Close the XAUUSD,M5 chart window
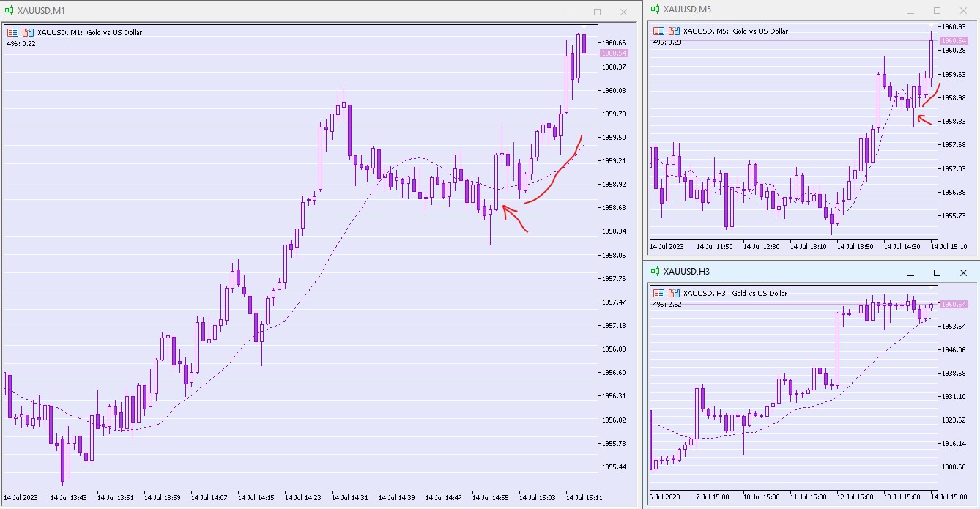This screenshot has width=980, height=509. click(963, 10)
